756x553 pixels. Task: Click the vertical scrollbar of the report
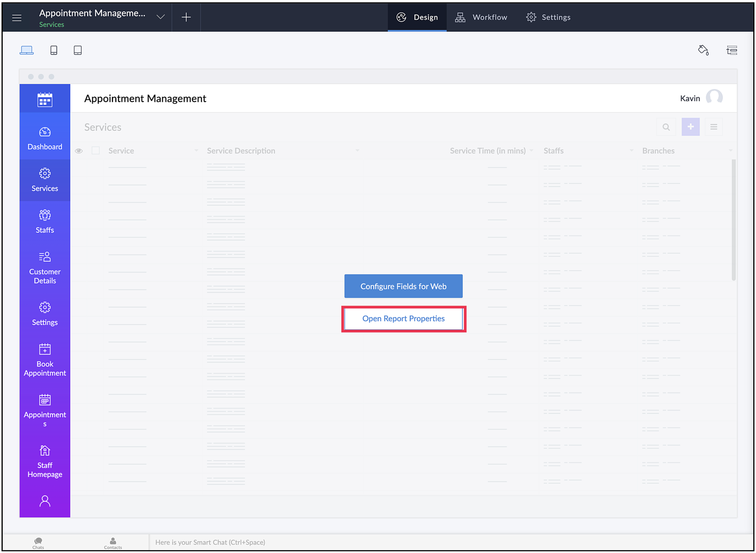click(733, 221)
